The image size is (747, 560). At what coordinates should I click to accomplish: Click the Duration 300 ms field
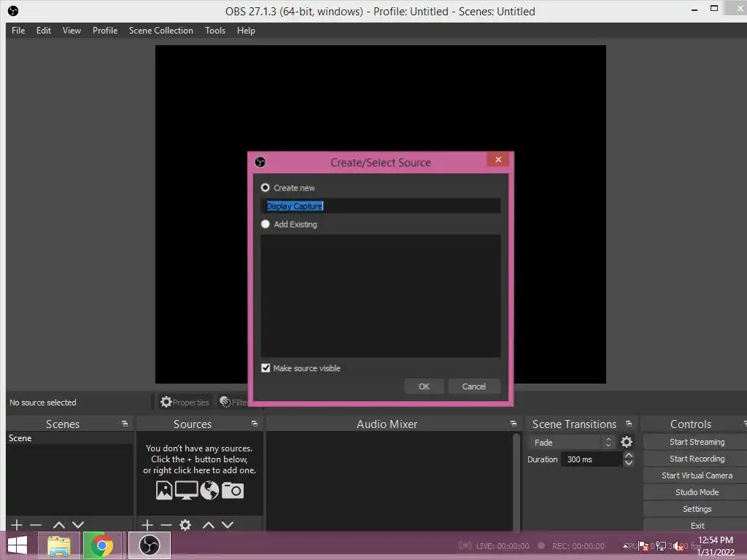point(592,459)
